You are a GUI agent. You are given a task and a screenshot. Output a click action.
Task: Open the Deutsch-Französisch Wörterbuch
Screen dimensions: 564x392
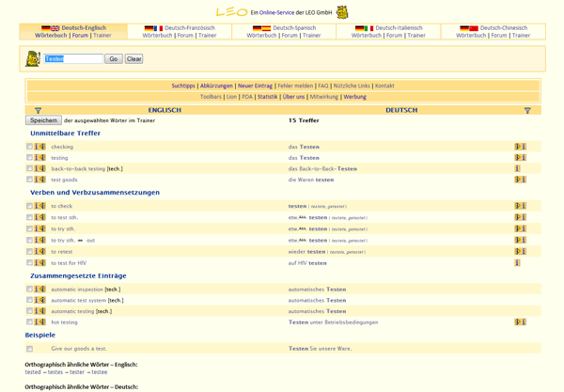pyautogui.click(x=158, y=35)
